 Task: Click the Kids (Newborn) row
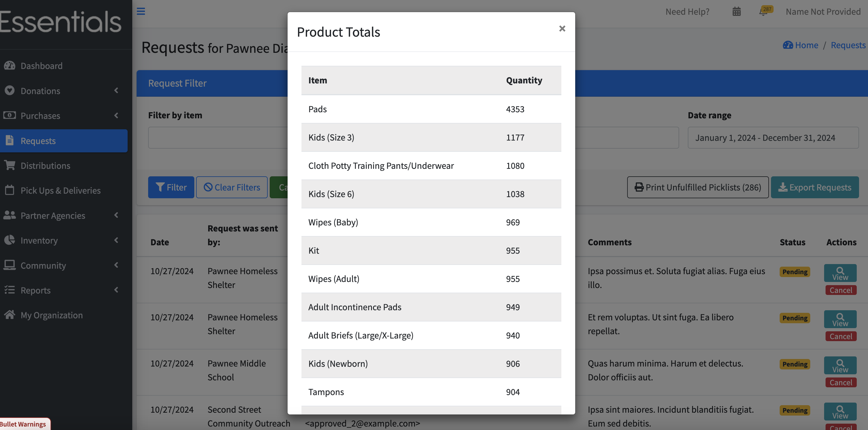coord(431,364)
